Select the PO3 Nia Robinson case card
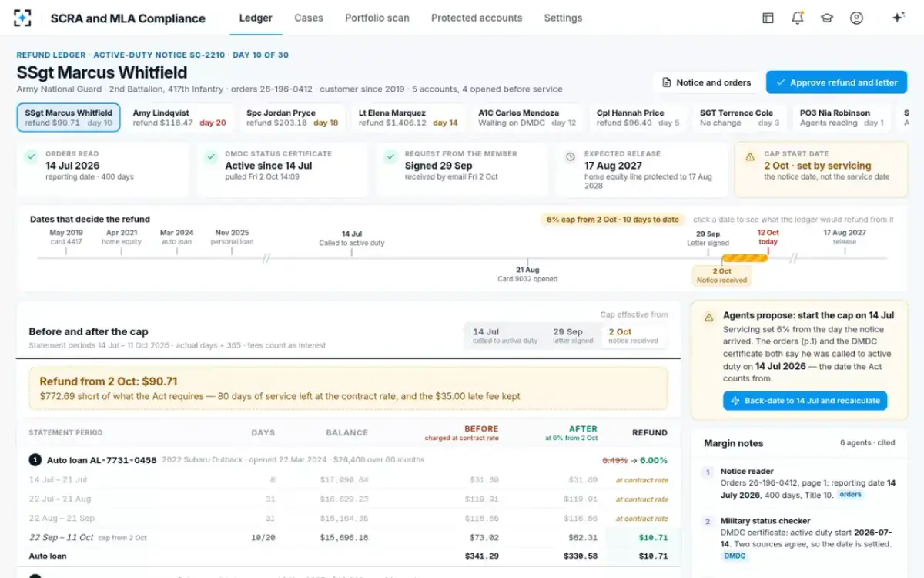This screenshot has height=578, width=924. click(842, 118)
